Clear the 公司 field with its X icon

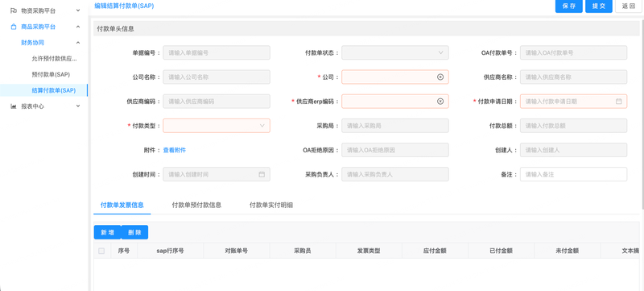[440, 77]
